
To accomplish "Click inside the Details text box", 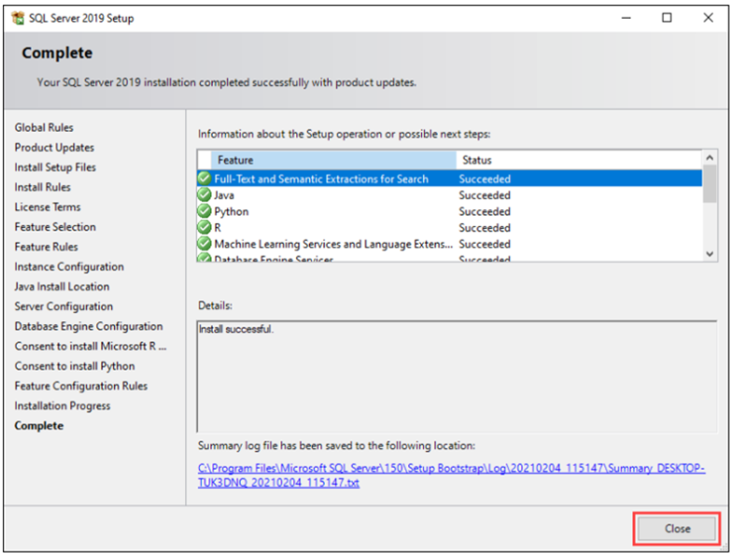I will coord(456,373).
